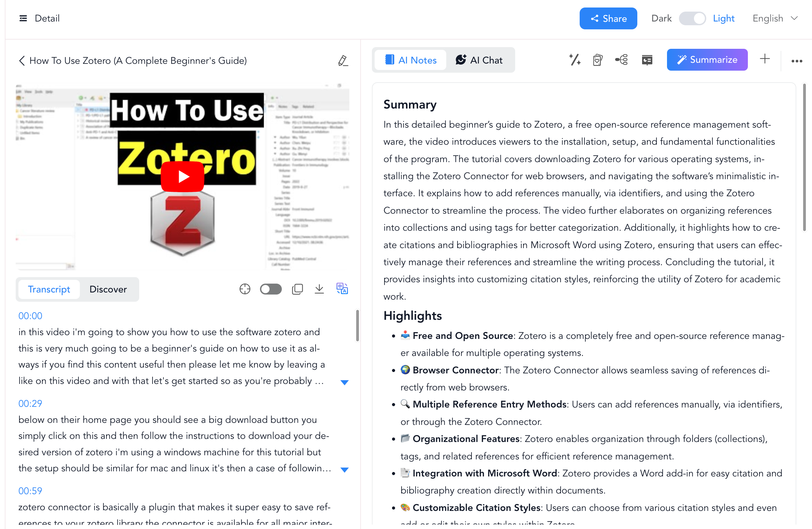Expand the English language dropdown
812x529 pixels.
pyautogui.click(x=776, y=19)
